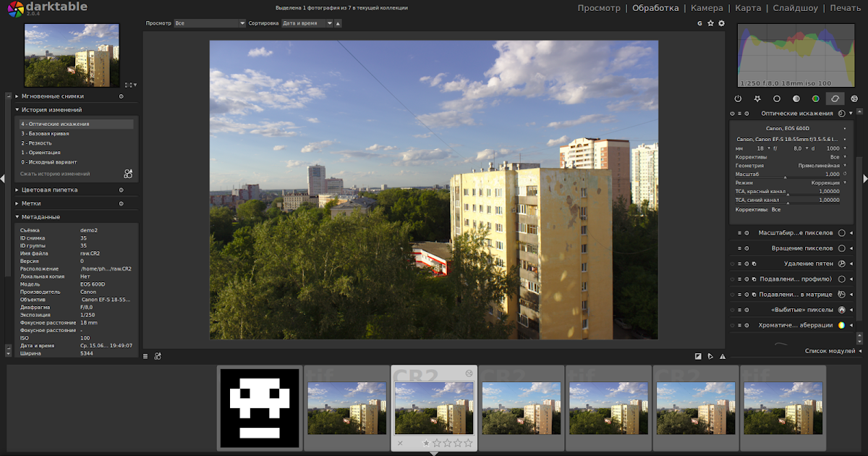Open first tif thumbnail in filmstrip

(346, 408)
